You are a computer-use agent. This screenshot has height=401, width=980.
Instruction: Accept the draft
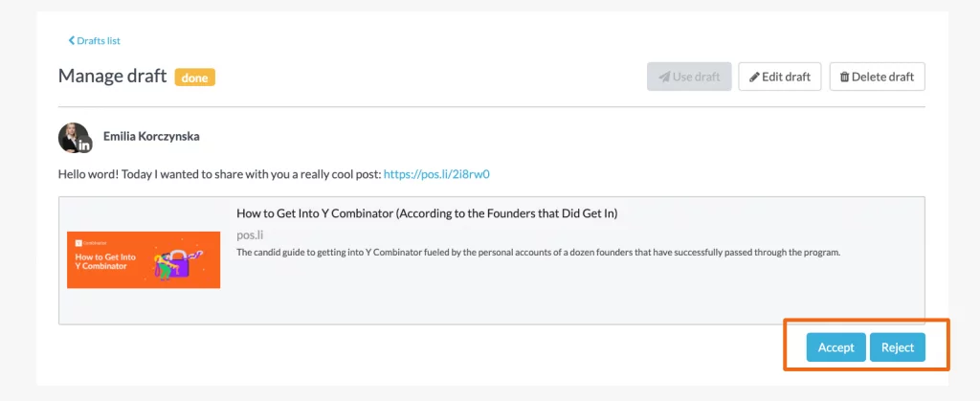coord(835,347)
